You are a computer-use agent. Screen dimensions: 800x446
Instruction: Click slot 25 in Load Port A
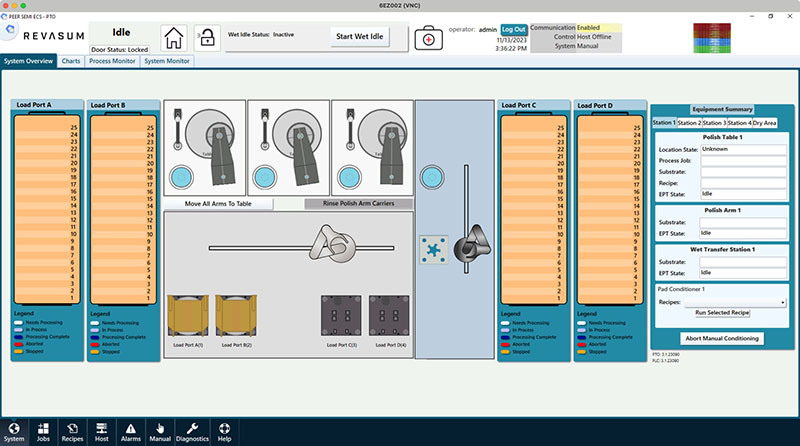47,128
